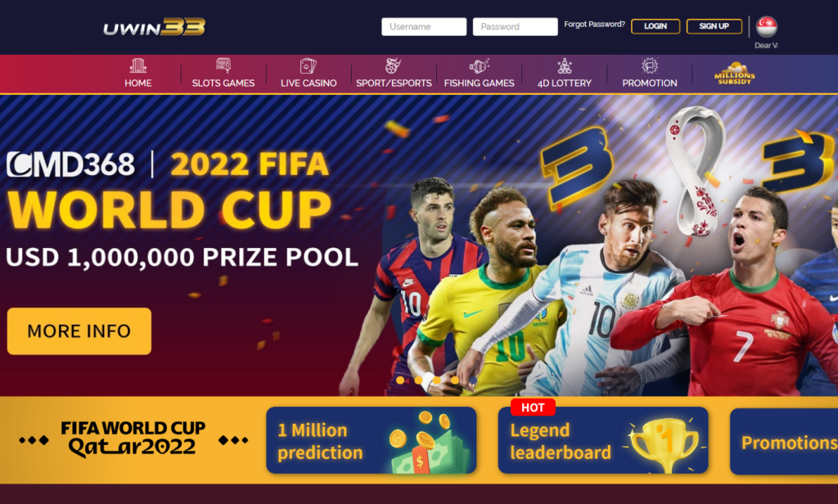Focus the Username input field

click(424, 27)
